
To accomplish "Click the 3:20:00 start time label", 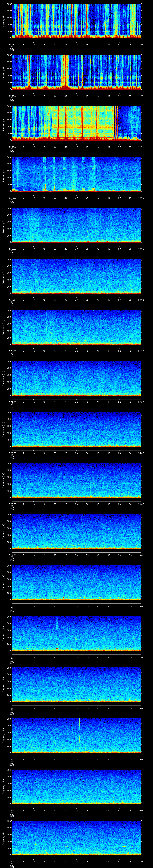I will 12,351.
